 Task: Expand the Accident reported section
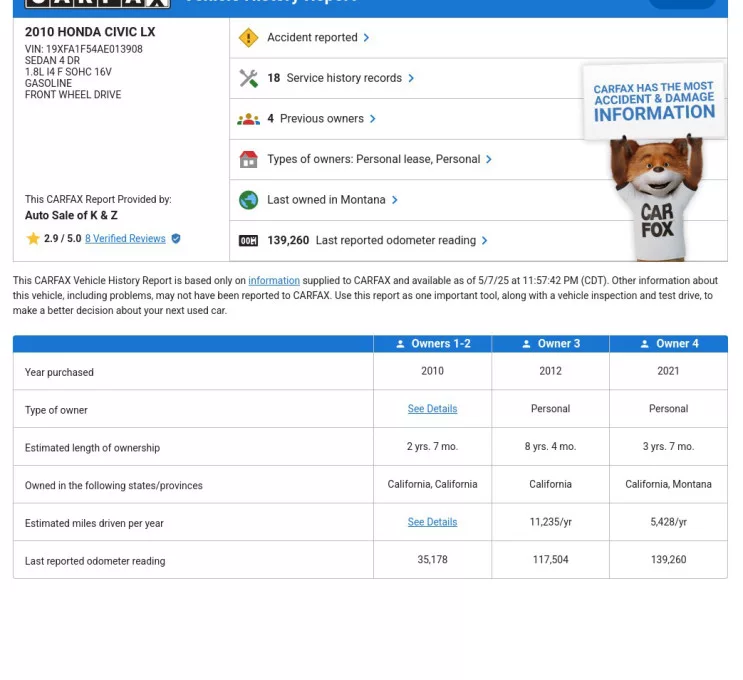click(x=318, y=38)
